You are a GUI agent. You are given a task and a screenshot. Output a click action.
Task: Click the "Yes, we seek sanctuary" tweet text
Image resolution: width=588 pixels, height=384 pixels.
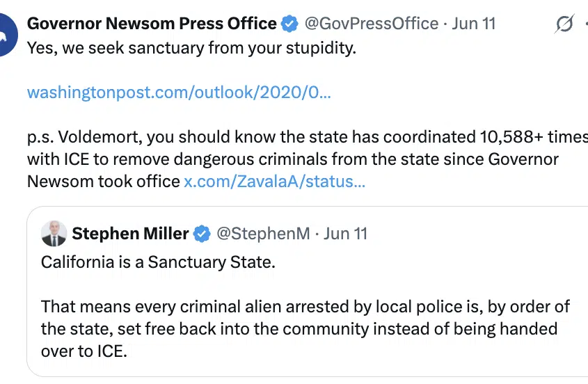coord(191,50)
